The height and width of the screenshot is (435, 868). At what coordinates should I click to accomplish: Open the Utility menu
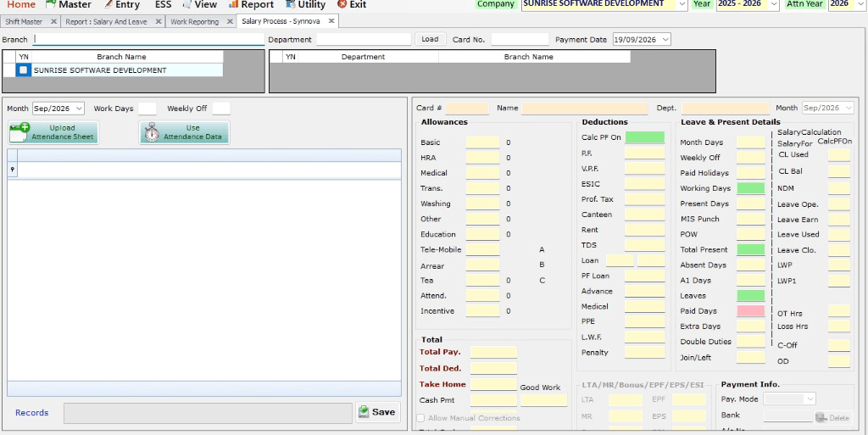[x=305, y=4]
